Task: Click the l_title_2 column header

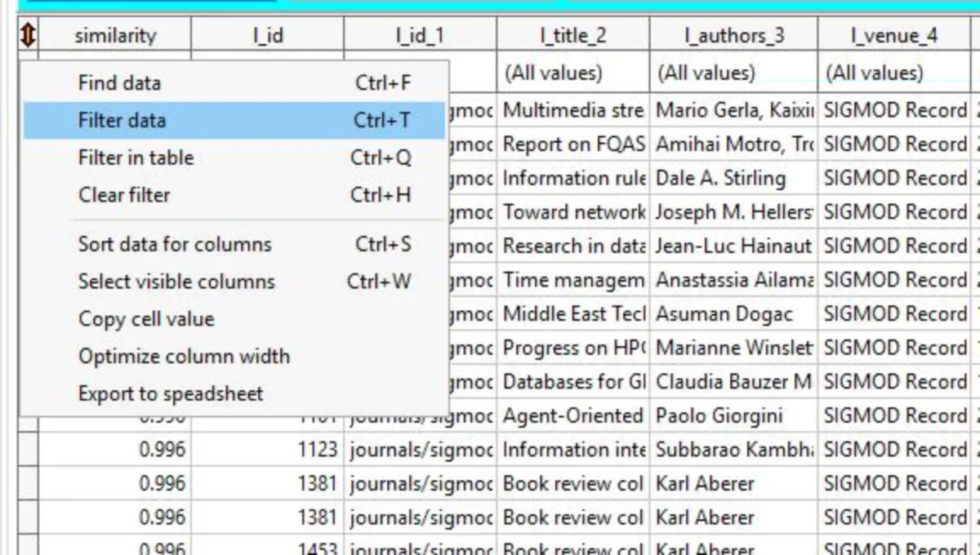Action: point(573,35)
